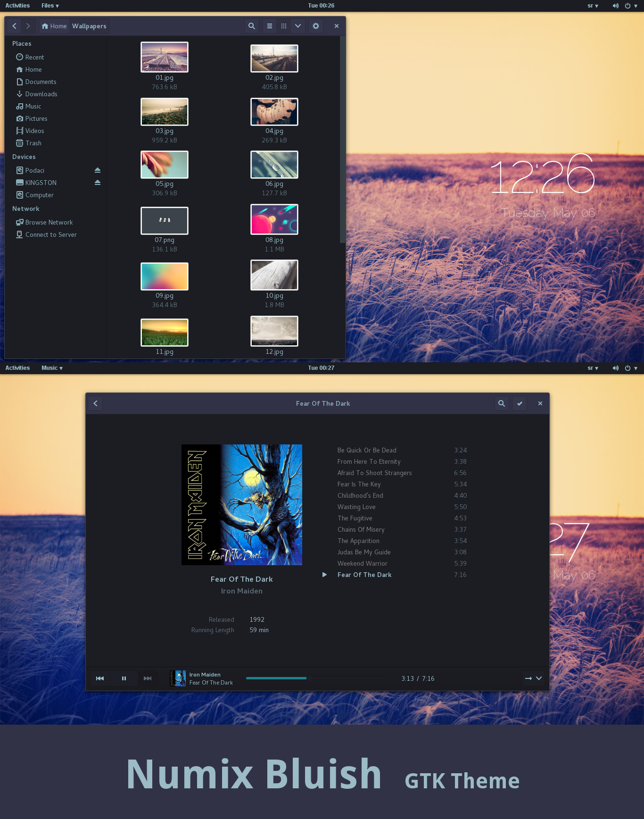The height and width of the screenshot is (819, 644).
Task: Open repeat mode dropdown in Music player
Action: [534, 678]
